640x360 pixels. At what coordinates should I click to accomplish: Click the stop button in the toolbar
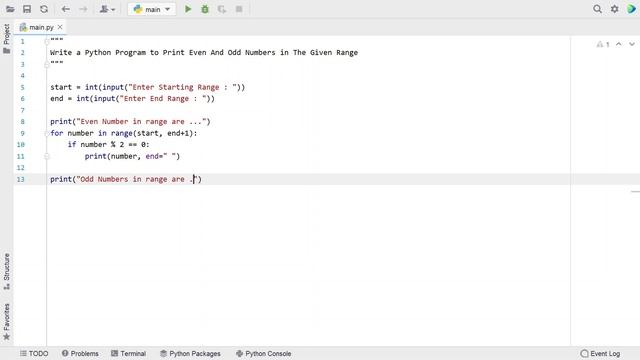[239, 9]
